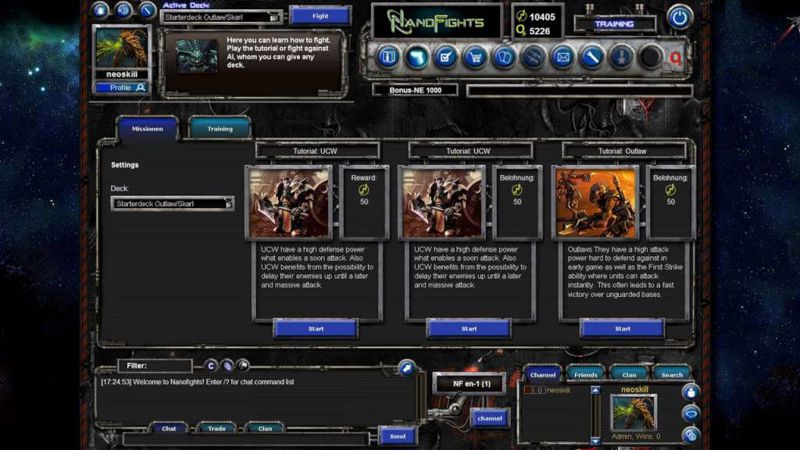This screenshot has width=800, height=450.
Task: Click the crossed rifles icon in toolbar
Action: click(533, 57)
